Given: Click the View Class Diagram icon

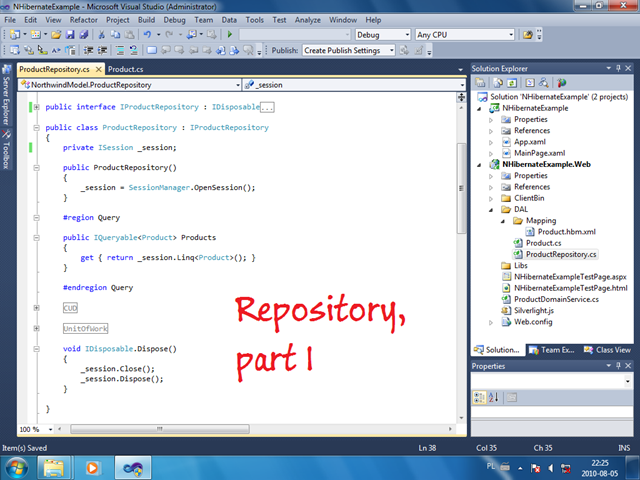Looking at the screenshot, I should tap(543, 83).
